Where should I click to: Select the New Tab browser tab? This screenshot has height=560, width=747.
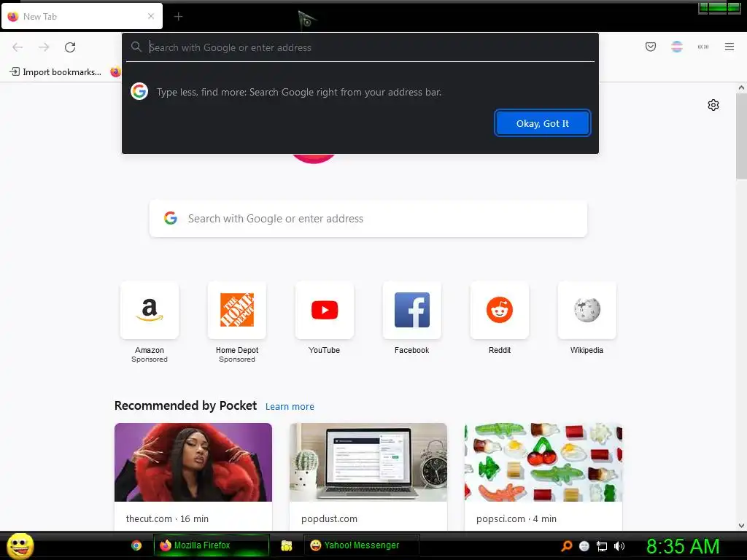pos(82,16)
